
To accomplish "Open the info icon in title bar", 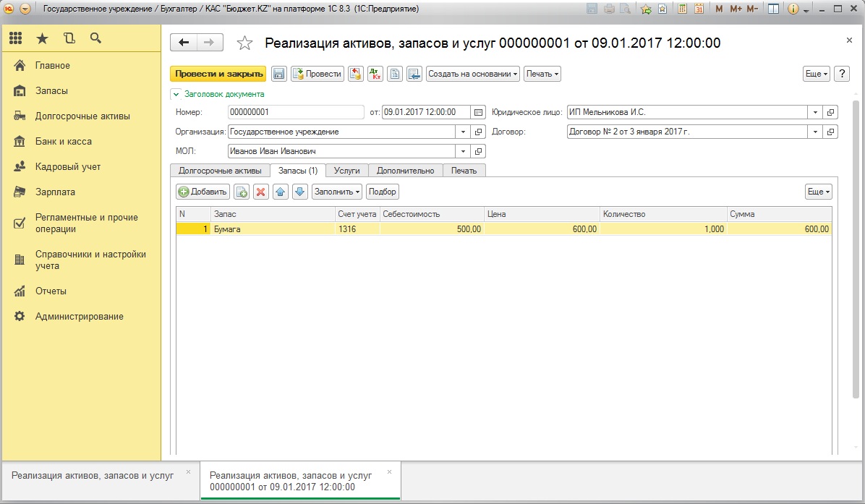I will click(x=793, y=9).
